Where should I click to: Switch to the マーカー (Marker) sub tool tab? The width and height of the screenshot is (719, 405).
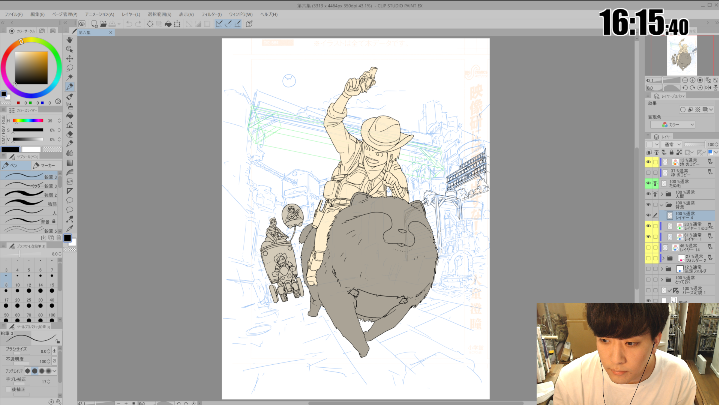click(46, 165)
